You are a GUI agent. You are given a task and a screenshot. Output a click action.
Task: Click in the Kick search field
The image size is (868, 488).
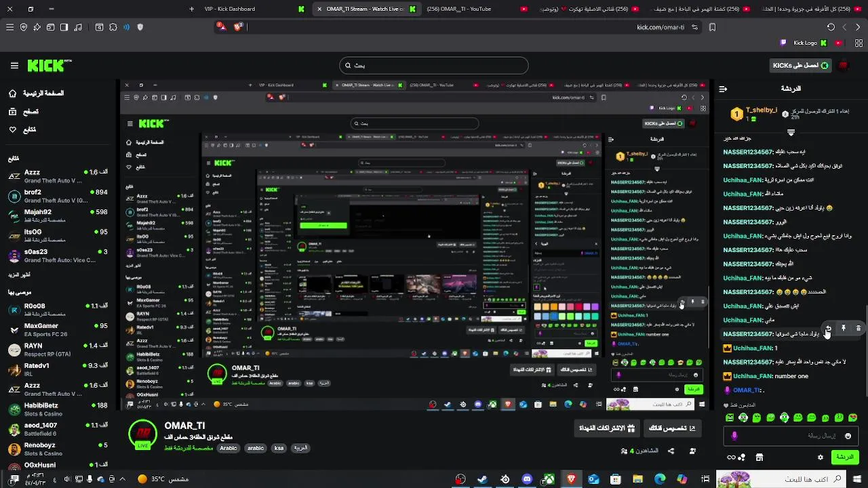point(434,66)
